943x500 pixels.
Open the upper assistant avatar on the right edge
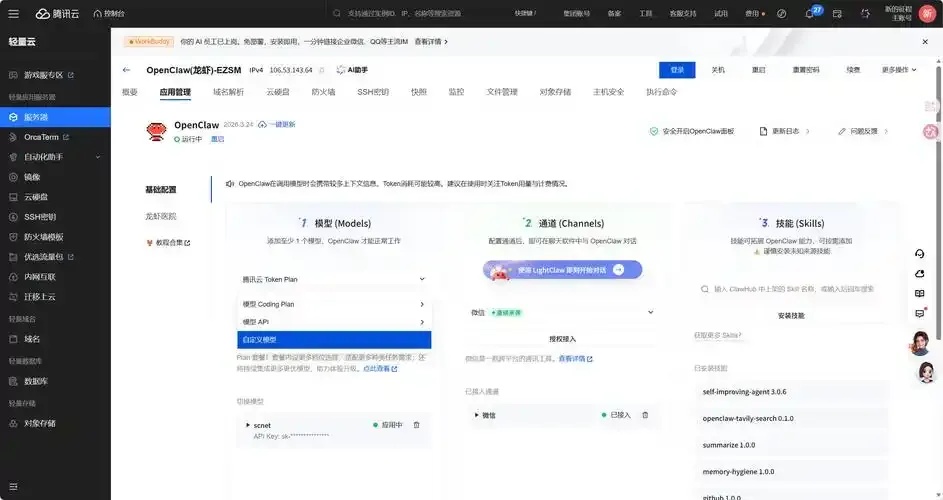pos(921,344)
